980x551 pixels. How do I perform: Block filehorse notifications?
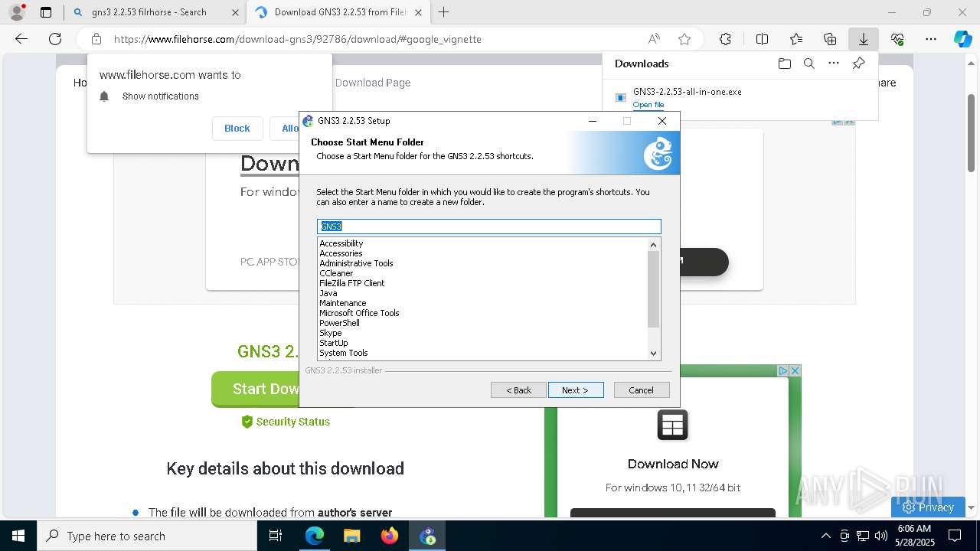click(237, 128)
